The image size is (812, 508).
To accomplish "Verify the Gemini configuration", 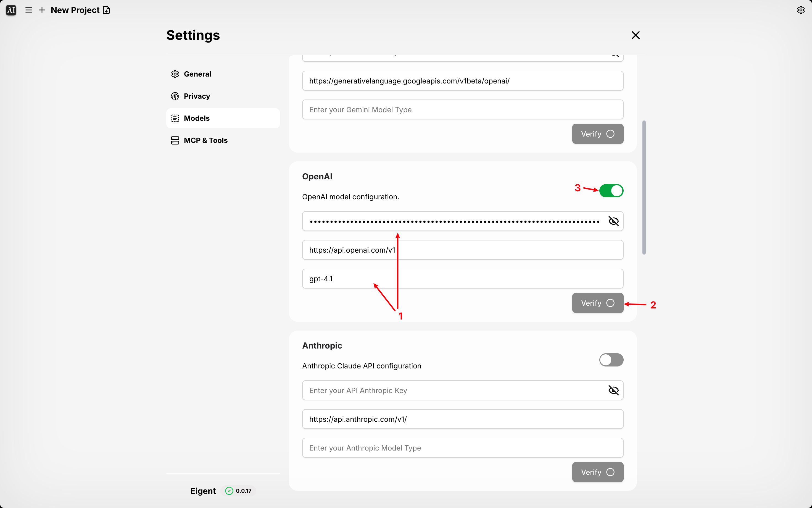I will [x=597, y=134].
